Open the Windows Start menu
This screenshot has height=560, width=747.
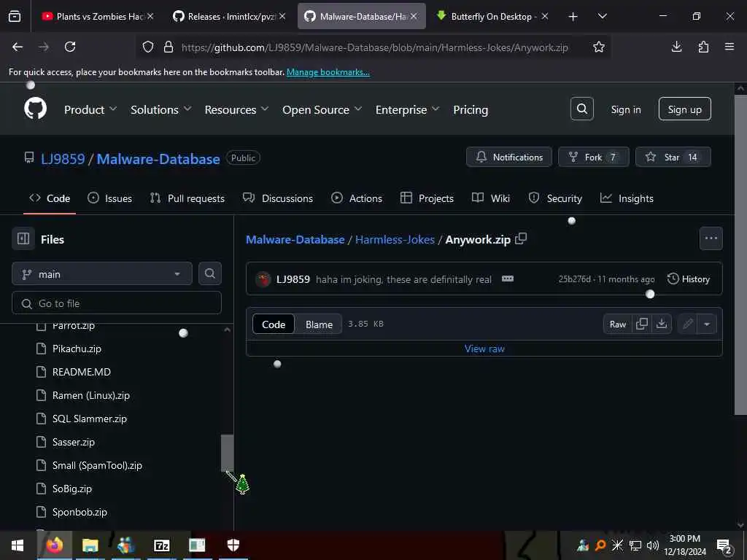point(18,545)
